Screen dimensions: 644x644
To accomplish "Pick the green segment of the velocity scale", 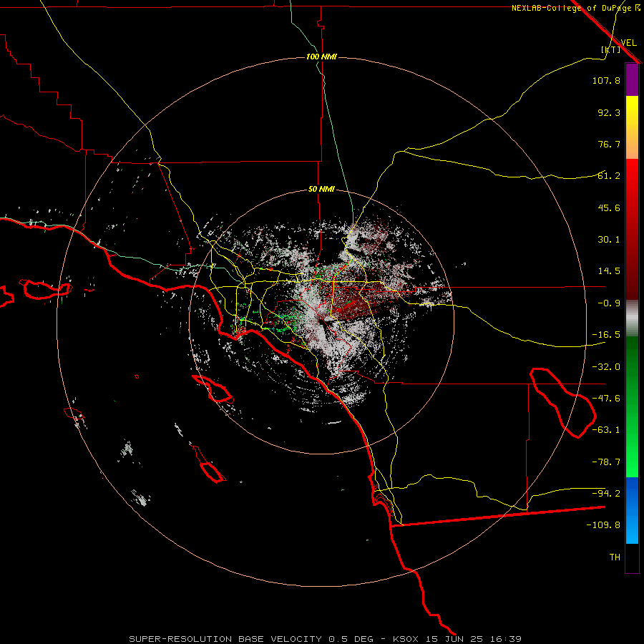I will 632,406.
